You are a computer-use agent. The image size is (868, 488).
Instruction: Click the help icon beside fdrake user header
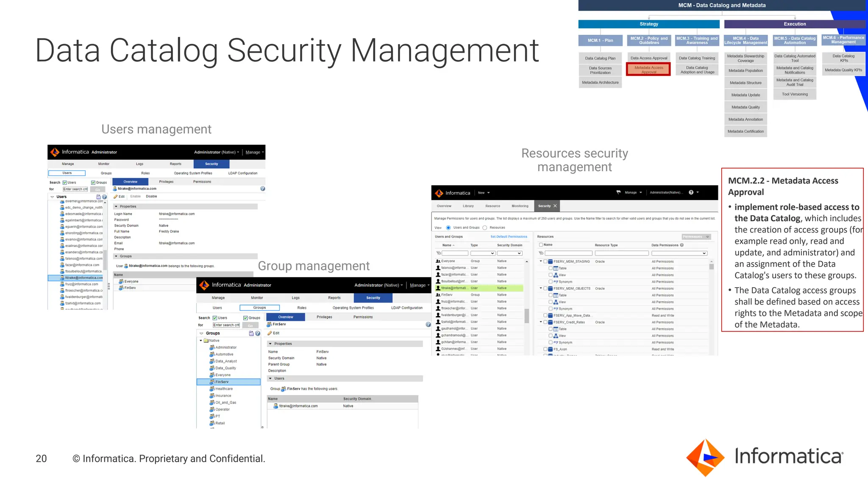tap(263, 189)
